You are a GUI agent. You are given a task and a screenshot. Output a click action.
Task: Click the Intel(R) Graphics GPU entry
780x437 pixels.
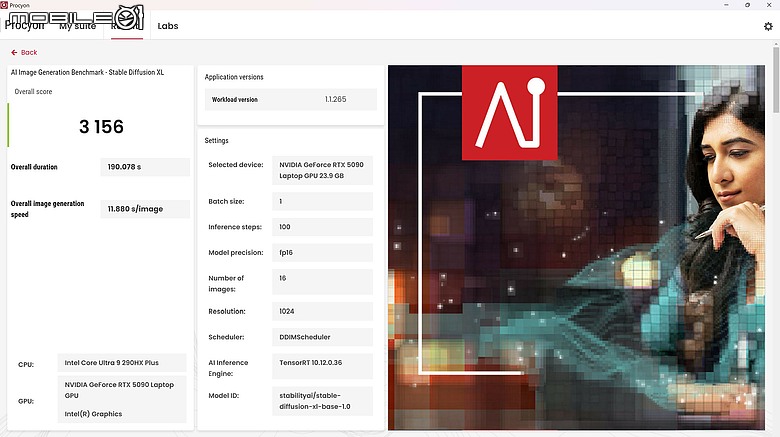point(93,414)
